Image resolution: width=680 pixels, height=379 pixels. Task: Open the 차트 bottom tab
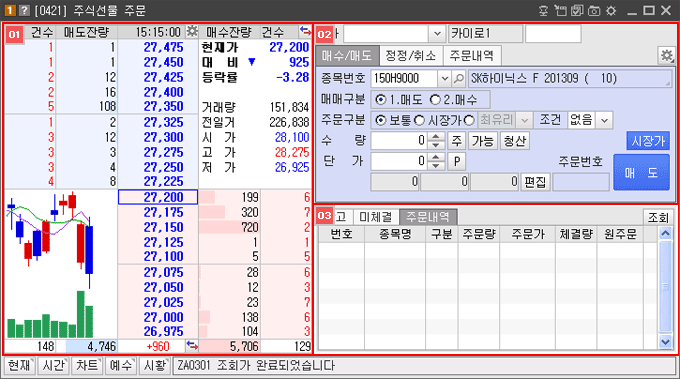(87, 366)
